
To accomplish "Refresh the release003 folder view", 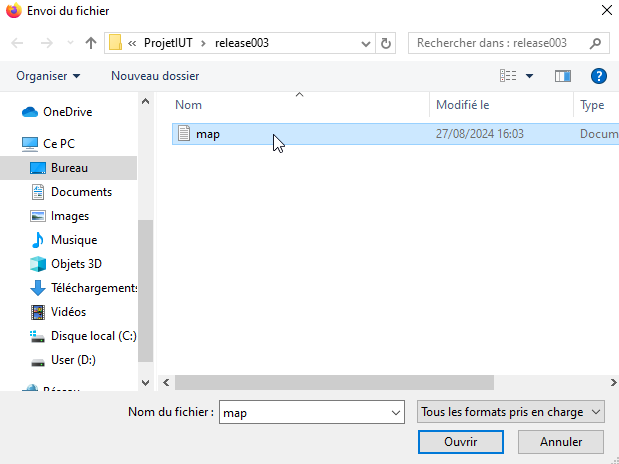I will tap(387, 43).
